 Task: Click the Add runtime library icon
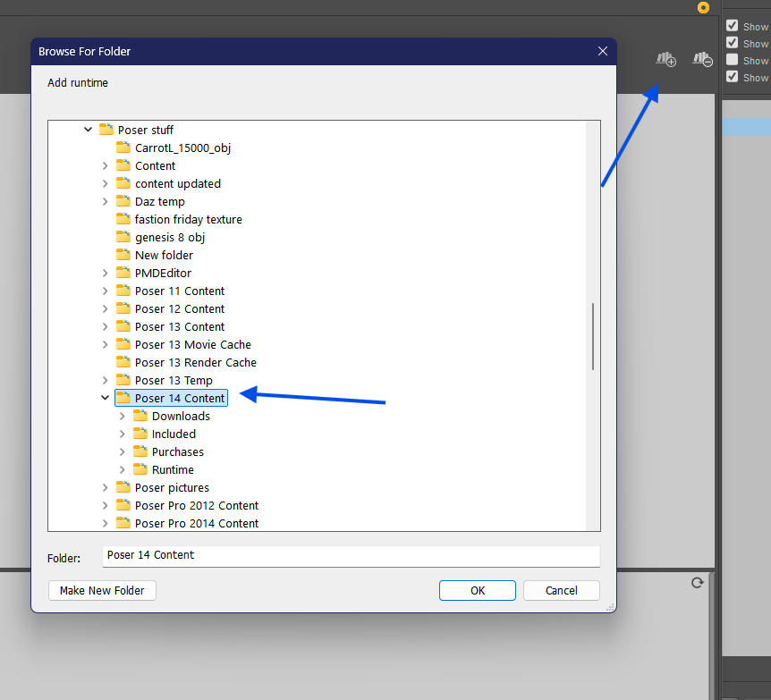click(666, 60)
